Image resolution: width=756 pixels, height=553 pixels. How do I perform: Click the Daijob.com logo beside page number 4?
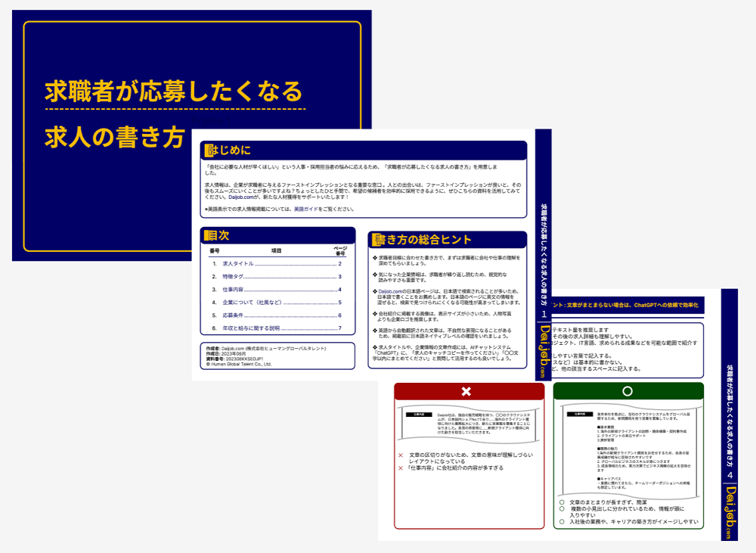[730, 512]
